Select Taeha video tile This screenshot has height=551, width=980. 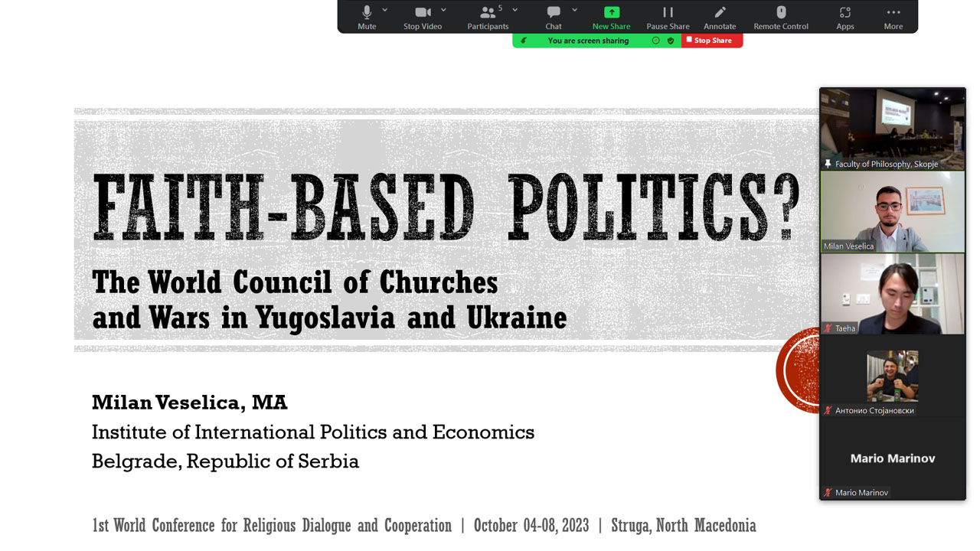(893, 294)
